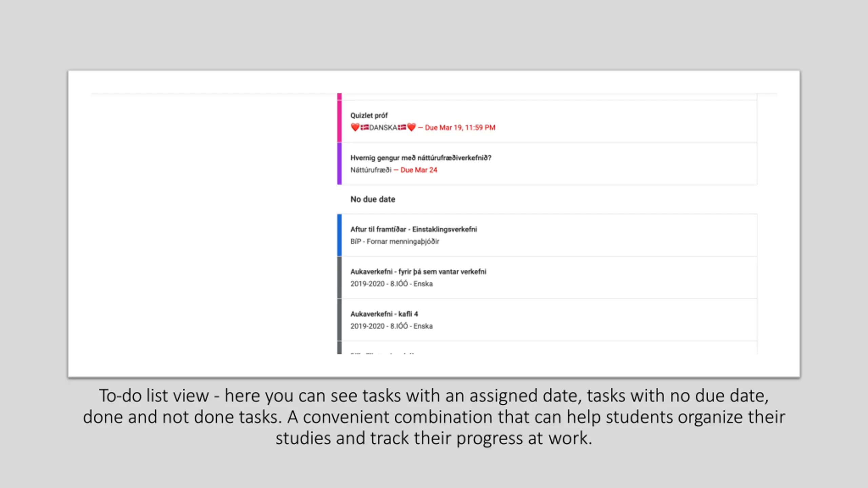Select the DANSKA class name
The height and width of the screenshot is (488, 868).
pyautogui.click(x=383, y=128)
